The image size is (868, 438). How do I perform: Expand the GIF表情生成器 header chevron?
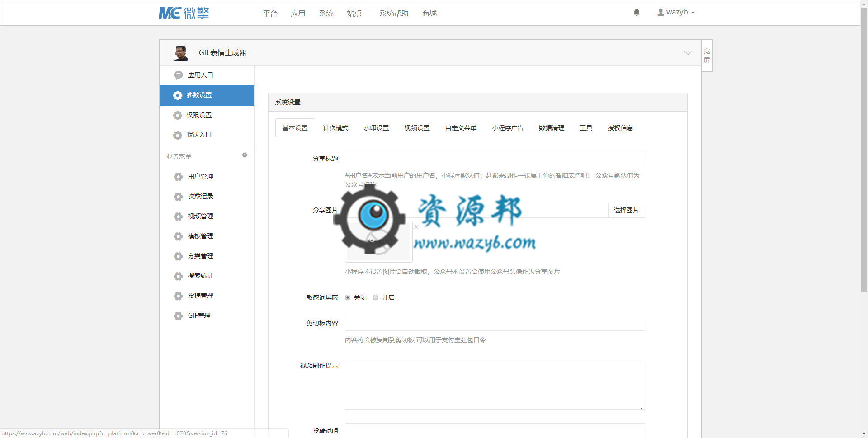click(x=688, y=53)
